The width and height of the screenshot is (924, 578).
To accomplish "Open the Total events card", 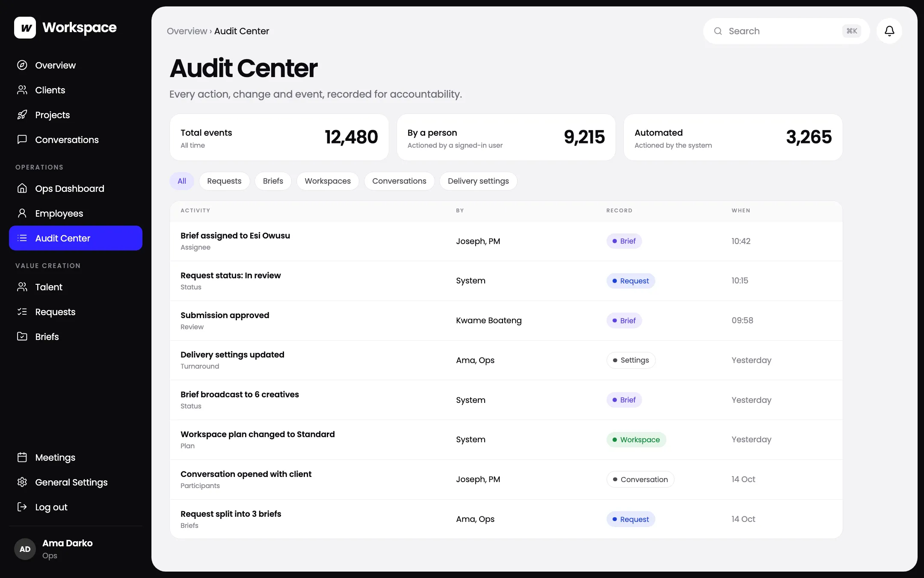I will (279, 137).
